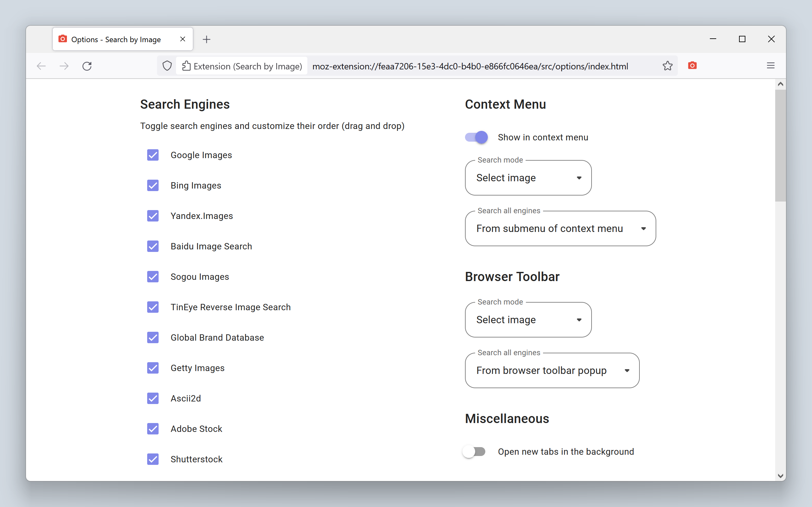Click the Search by Image toolbar camera icon
812x507 pixels.
pos(692,66)
